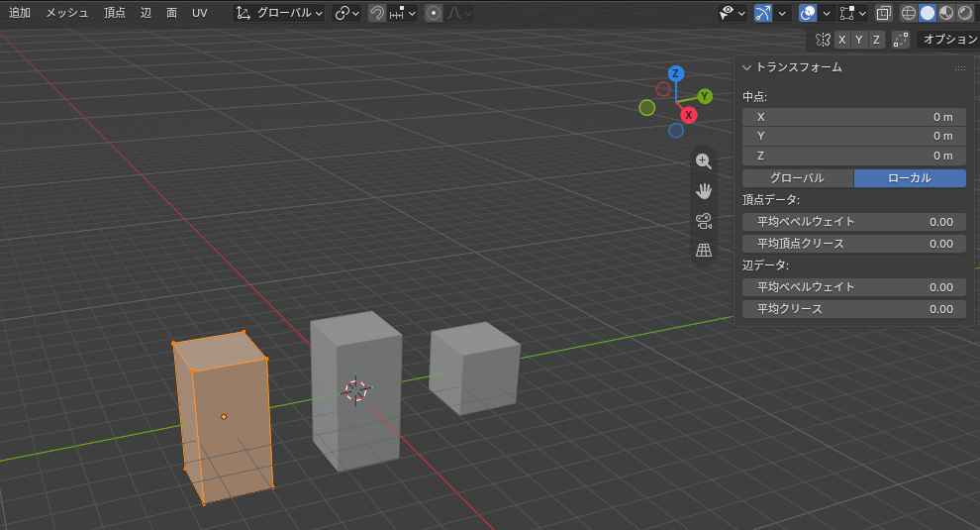Open the pivot point dropdown
This screenshot has width=980, height=530.
346,13
